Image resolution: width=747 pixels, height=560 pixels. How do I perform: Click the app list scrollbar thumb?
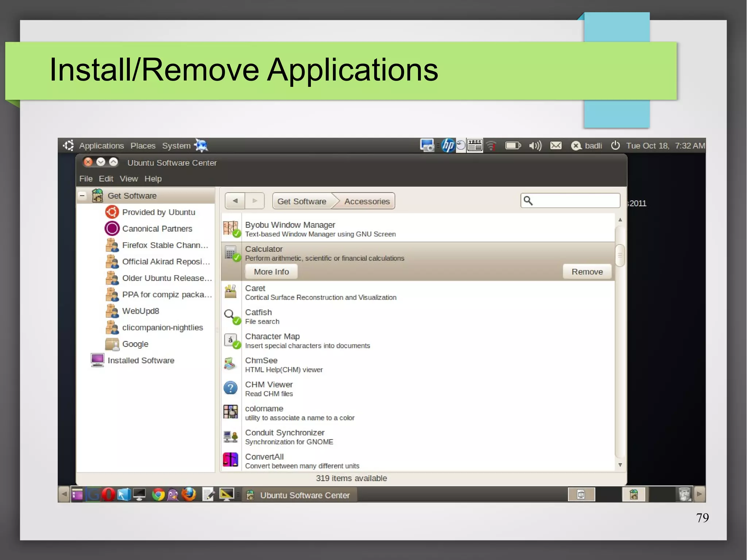point(620,255)
